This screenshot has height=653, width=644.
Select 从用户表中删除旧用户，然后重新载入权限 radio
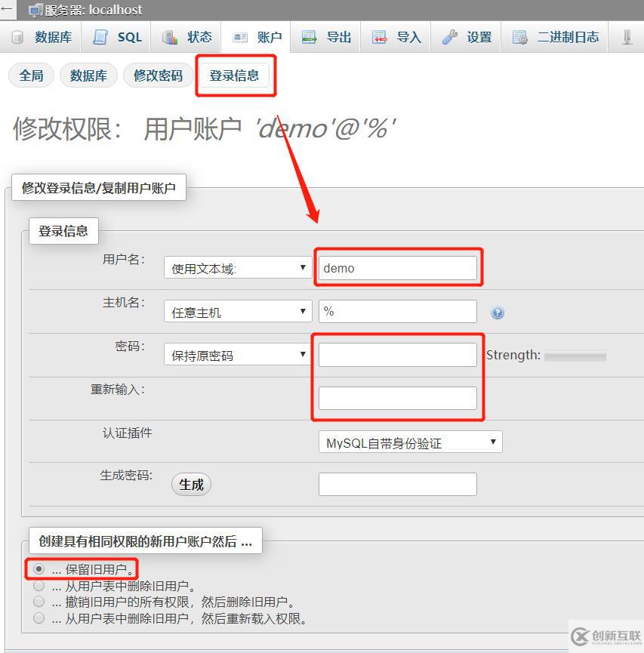(39, 618)
